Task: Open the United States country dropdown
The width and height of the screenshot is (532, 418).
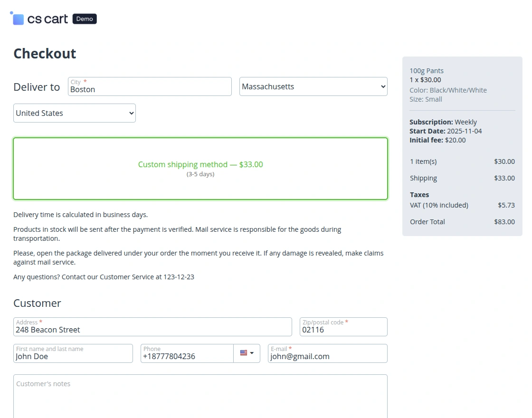Action: [x=75, y=113]
